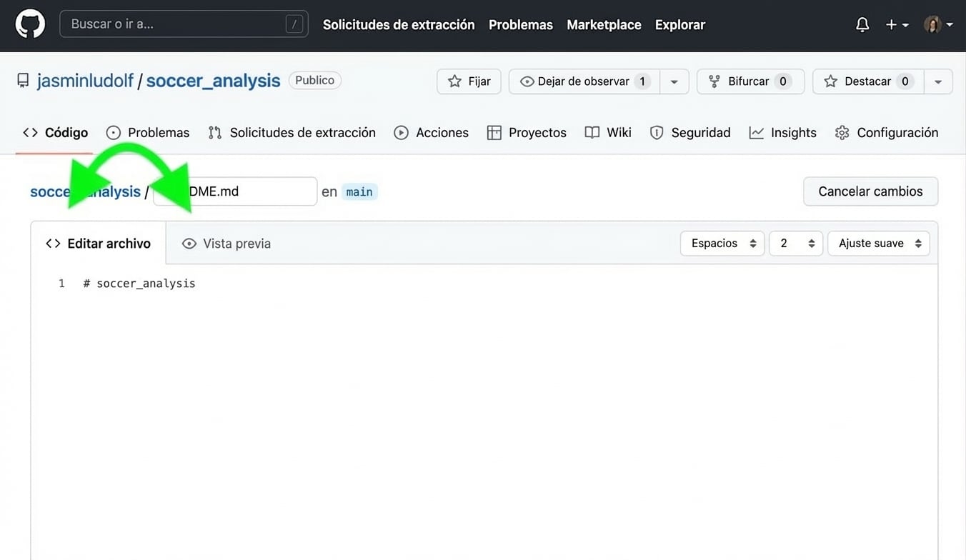
Task: Go to Solicitudes de extracción in top bar
Action: tap(399, 25)
